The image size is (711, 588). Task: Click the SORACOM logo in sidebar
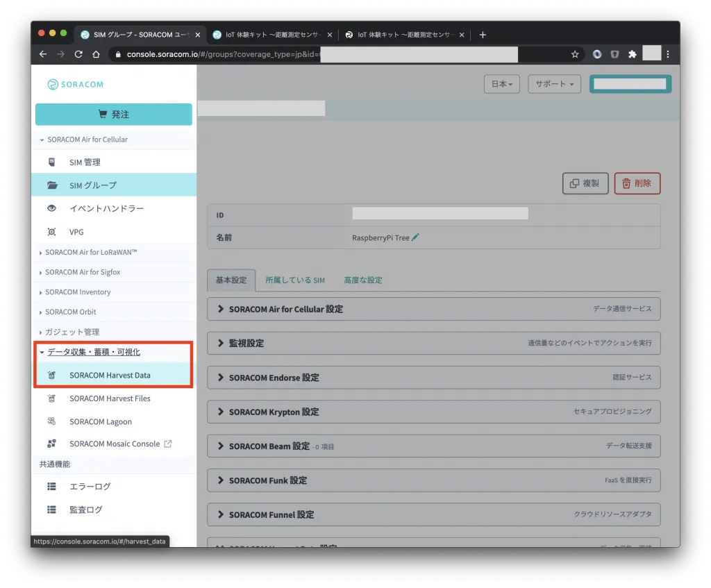coord(76,84)
